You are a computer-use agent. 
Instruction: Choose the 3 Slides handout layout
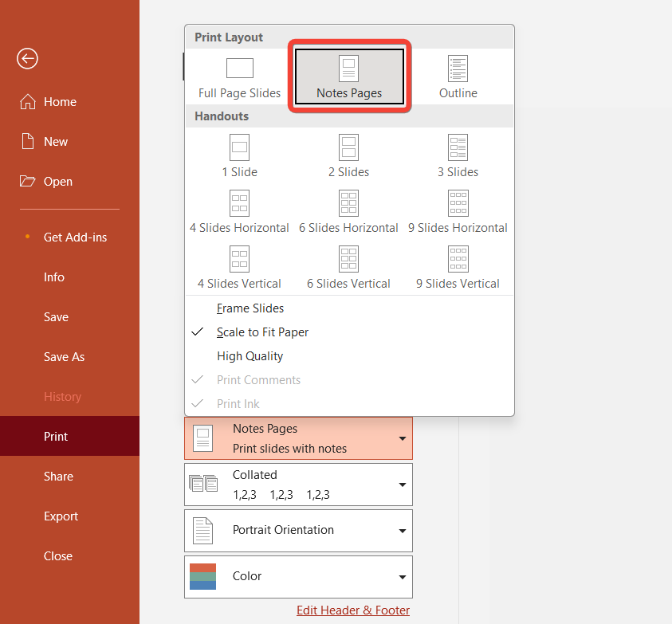point(458,147)
